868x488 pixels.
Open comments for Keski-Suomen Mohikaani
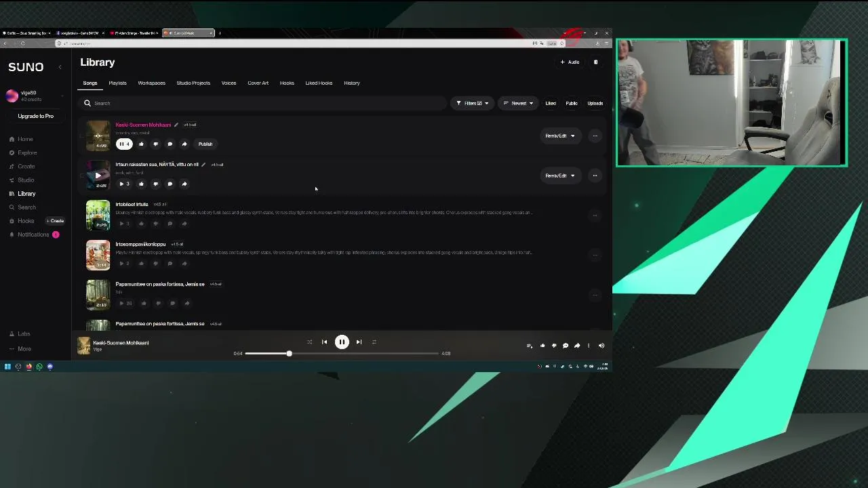pyautogui.click(x=170, y=144)
